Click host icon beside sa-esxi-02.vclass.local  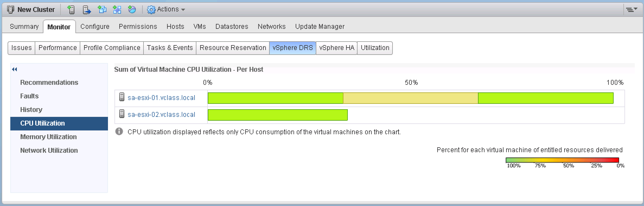(122, 114)
